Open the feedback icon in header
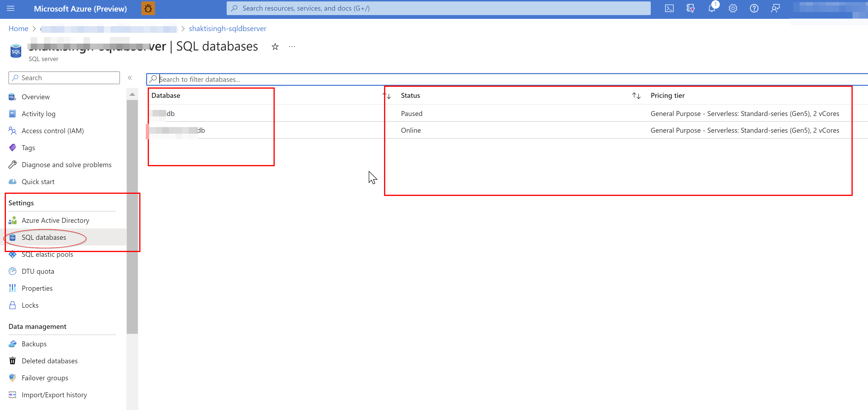Screen dimensions: 868x410 [x=775, y=8]
